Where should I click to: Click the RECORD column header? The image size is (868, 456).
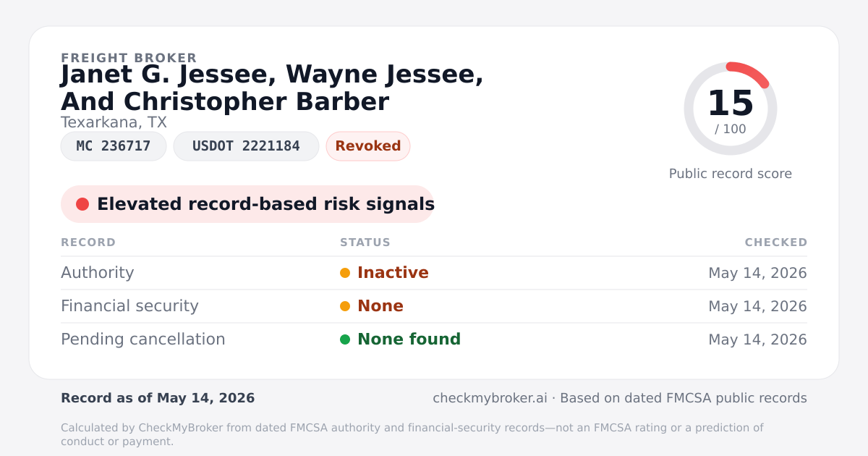tap(88, 242)
